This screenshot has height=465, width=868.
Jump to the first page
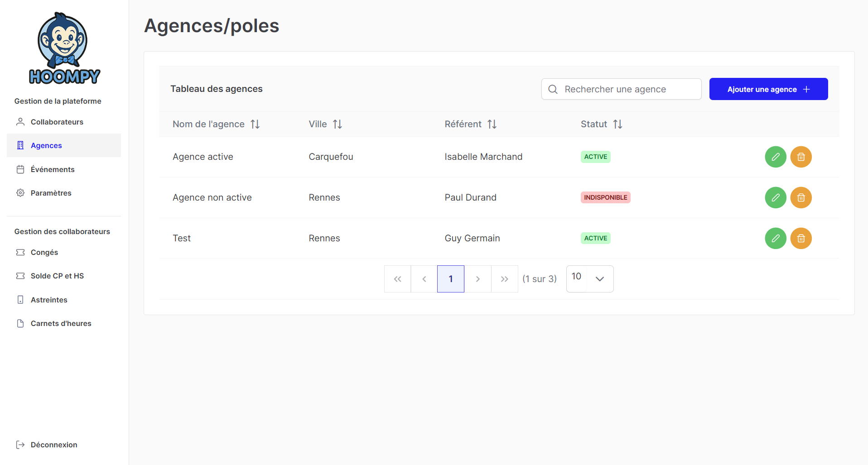pos(397,279)
